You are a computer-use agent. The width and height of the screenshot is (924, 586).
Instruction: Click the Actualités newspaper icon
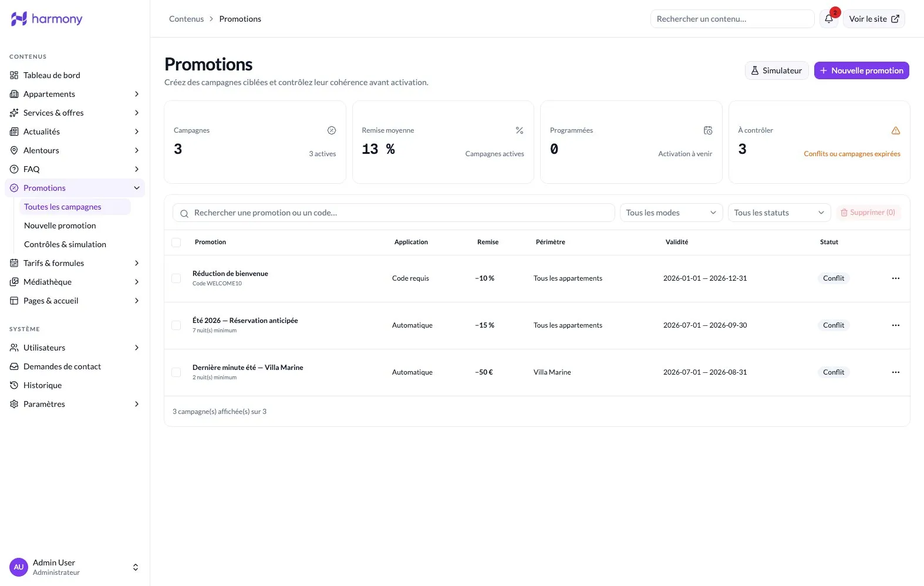tap(14, 132)
